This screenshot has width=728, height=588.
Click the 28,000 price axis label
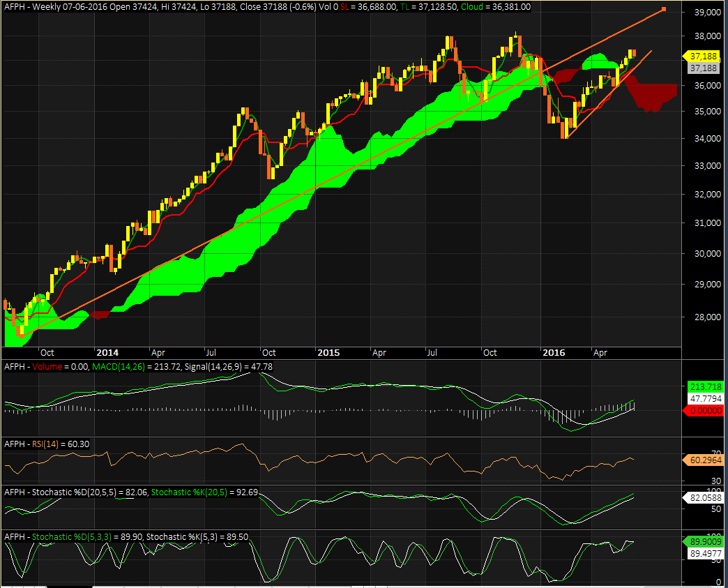pos(708,317)
